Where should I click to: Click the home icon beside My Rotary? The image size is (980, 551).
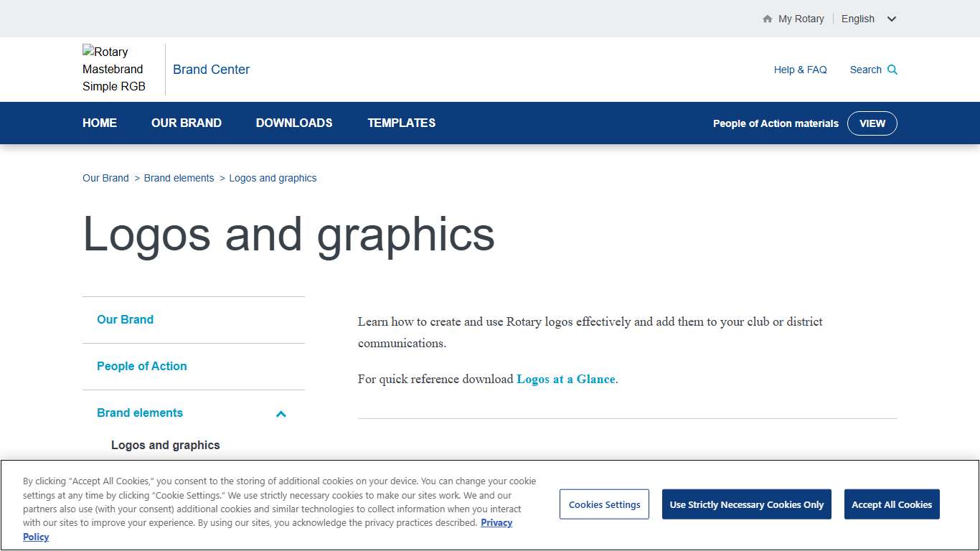(766, 19)
